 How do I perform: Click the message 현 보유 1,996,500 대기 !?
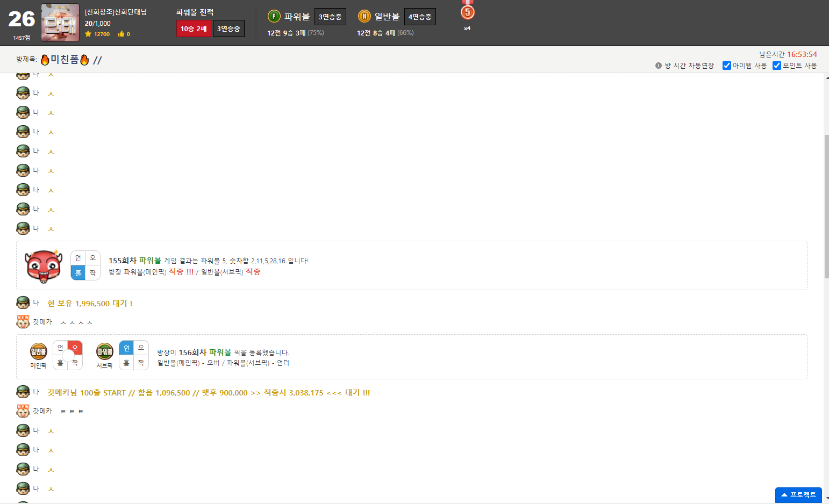click(x=90, y=304)
